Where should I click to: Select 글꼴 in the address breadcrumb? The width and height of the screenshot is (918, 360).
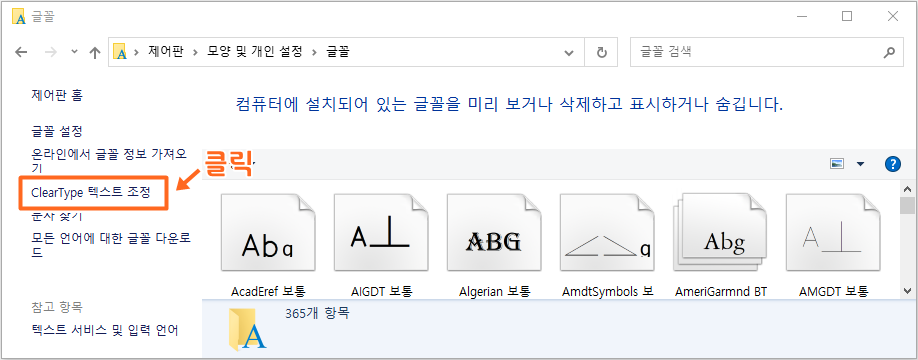click(337, 52)
